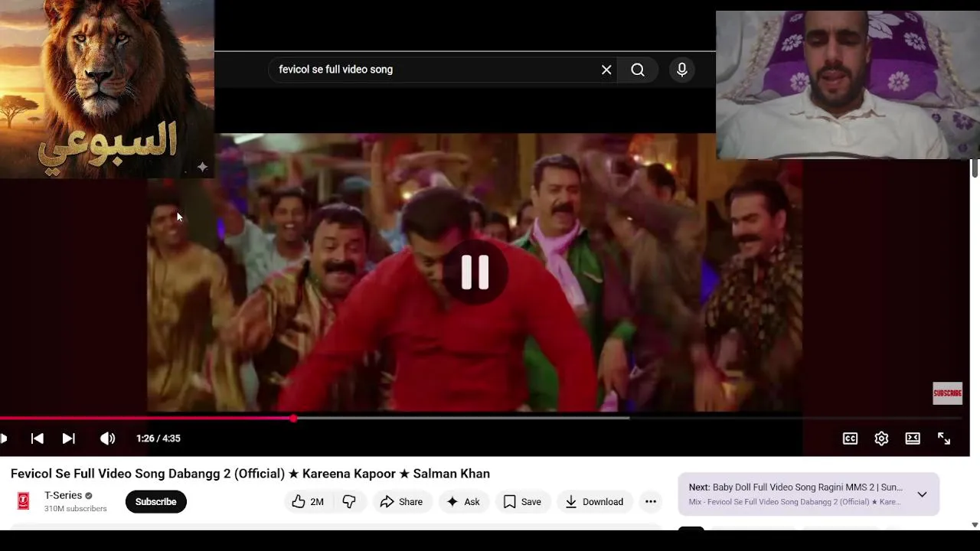Click the 1:26 / 4:35 time display
The image size is (980, 551).
(158, 439)
